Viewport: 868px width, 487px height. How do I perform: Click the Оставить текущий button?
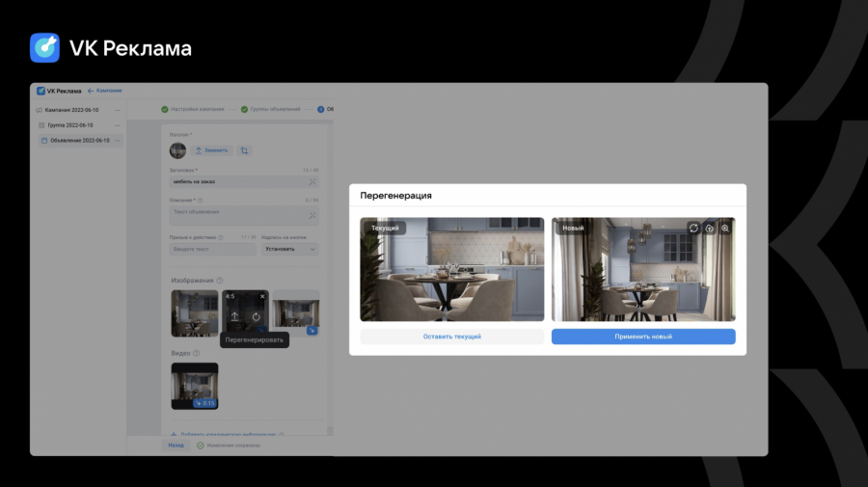click(451, 337)
